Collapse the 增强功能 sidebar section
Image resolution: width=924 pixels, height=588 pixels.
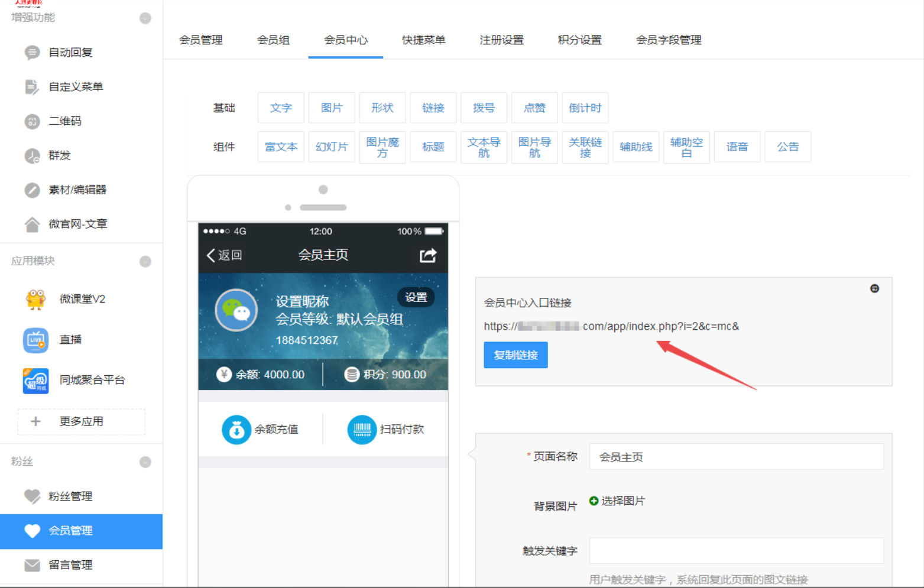145,18
